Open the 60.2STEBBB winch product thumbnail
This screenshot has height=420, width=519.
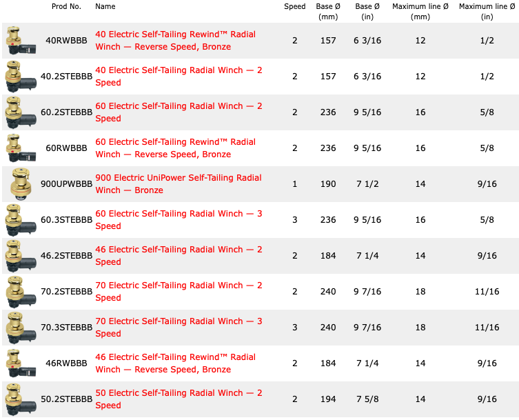click(x=21, y=112)
